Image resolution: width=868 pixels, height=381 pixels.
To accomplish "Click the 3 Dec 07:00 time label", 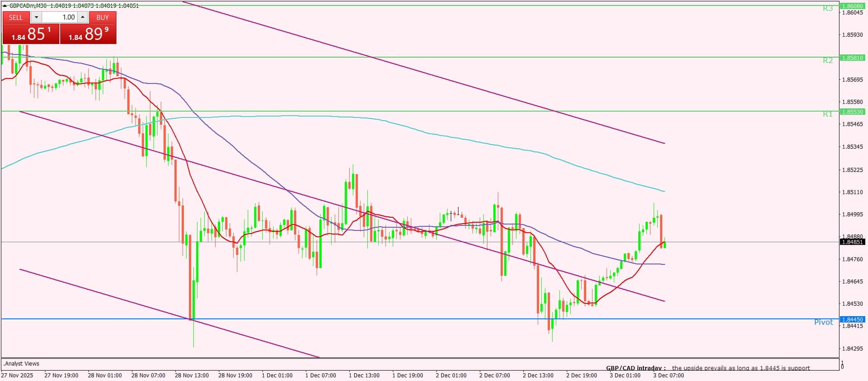I will pos(668,376).
